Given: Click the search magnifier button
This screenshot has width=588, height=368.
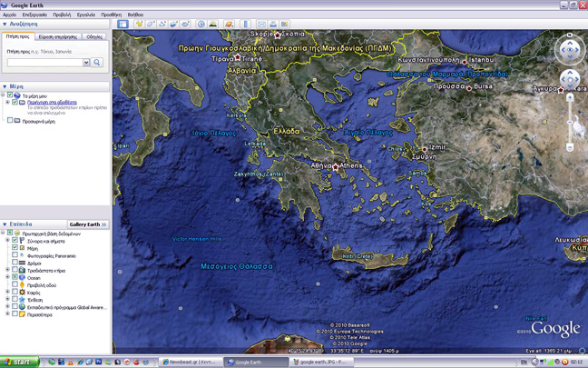Looking at the screenshot, I should [97, 63].
